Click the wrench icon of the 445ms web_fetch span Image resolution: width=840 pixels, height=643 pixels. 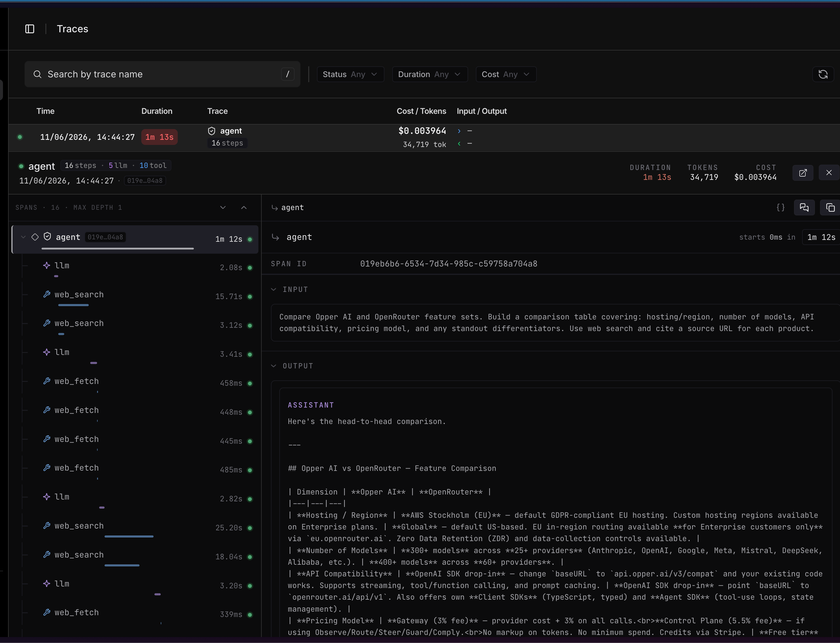click(x=47, y=439)
